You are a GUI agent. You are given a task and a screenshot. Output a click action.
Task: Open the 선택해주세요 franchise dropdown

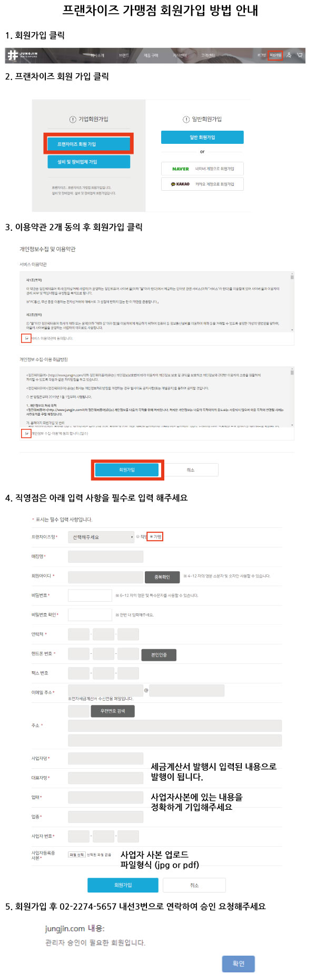(x=102, y=537)
